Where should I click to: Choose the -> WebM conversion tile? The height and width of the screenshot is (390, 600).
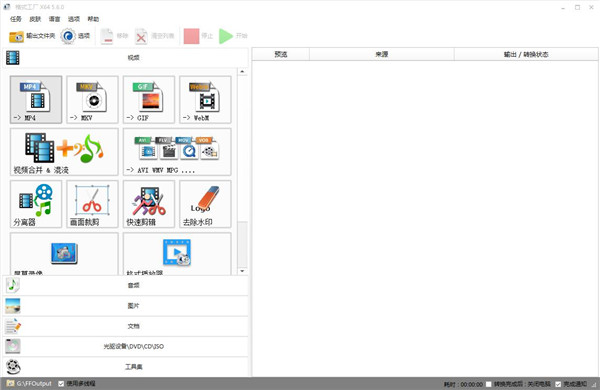pos(205,100)
